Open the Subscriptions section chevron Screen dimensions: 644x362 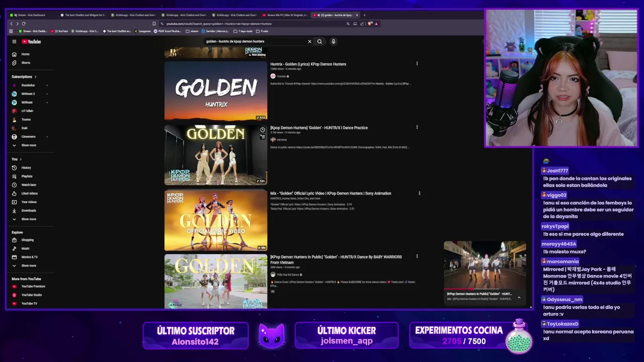click(35, 77)
